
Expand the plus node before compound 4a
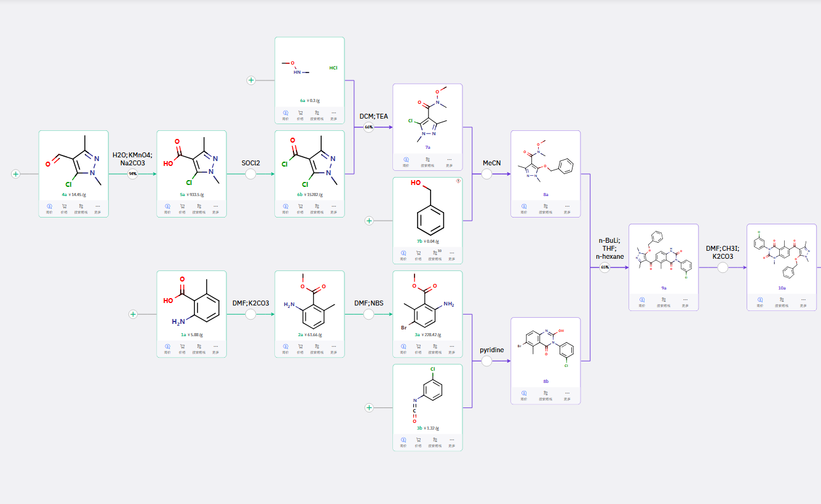[x=16, y=174]
